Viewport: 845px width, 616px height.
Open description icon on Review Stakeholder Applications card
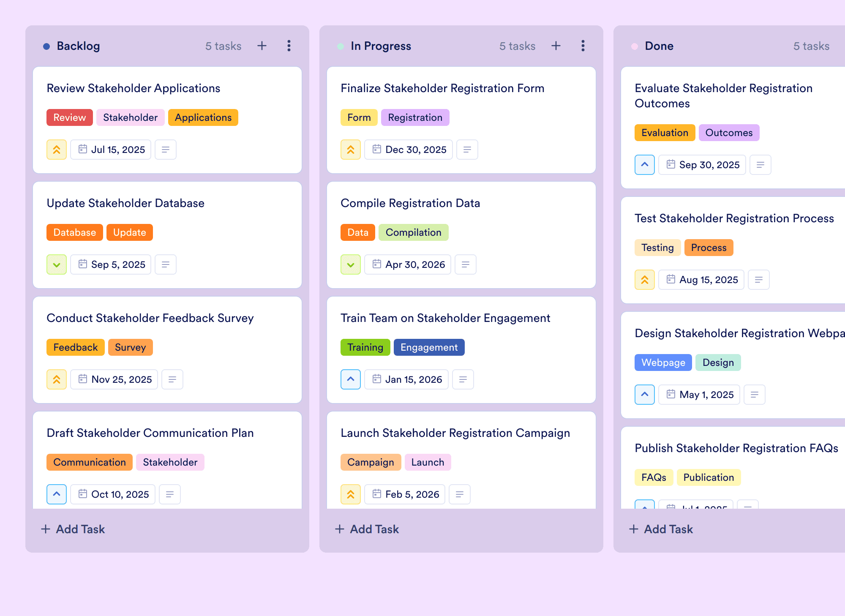click(x=166, y=150)
